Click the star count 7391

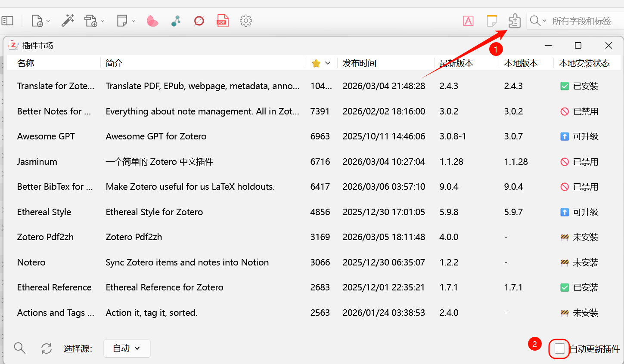[320, 111]
